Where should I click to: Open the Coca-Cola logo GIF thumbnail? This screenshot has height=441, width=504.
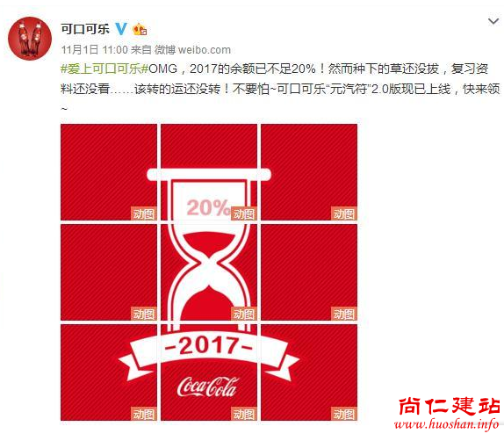209,372
